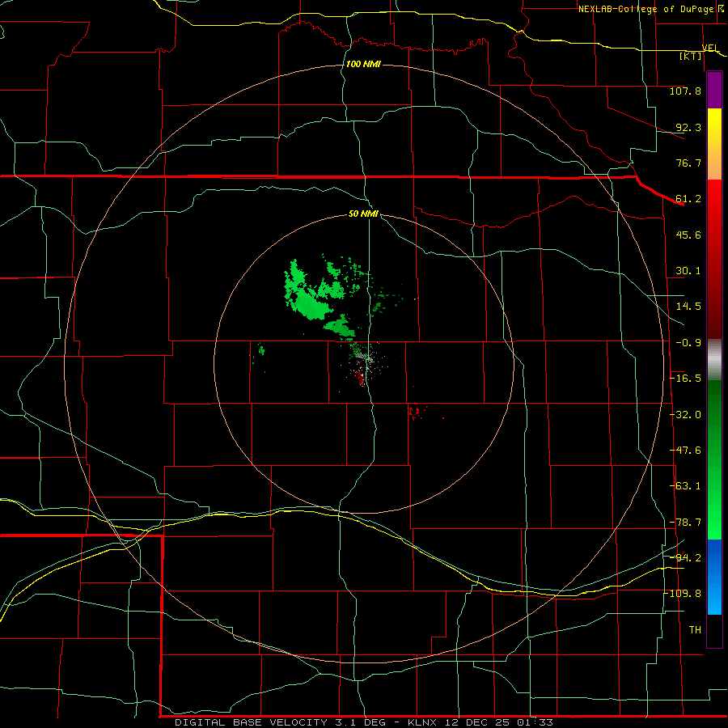Select the -16.5 legend value

[685, 379]
